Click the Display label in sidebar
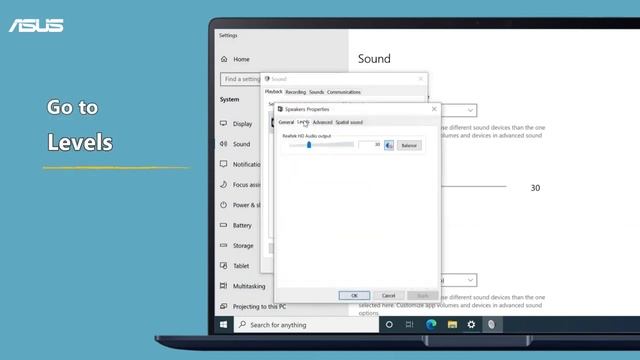Viewport: 640px width, 360px height. [x=242, y=124]
